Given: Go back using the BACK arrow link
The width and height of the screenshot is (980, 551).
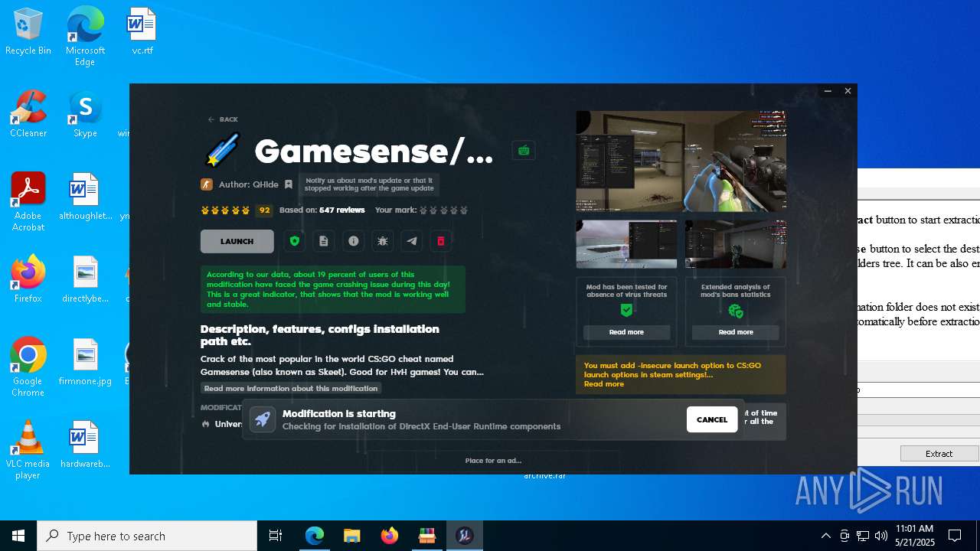Looking at the screenshot, I should click(223, 119).
